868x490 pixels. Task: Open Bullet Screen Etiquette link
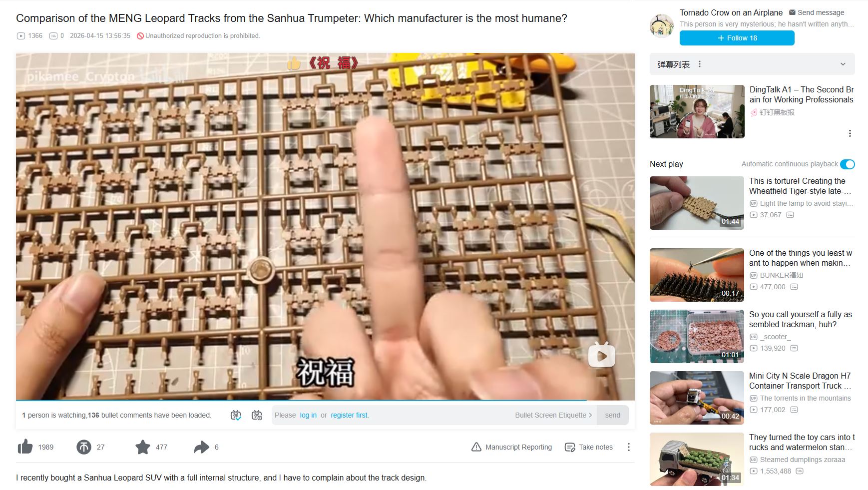click(x=553, y=415)
